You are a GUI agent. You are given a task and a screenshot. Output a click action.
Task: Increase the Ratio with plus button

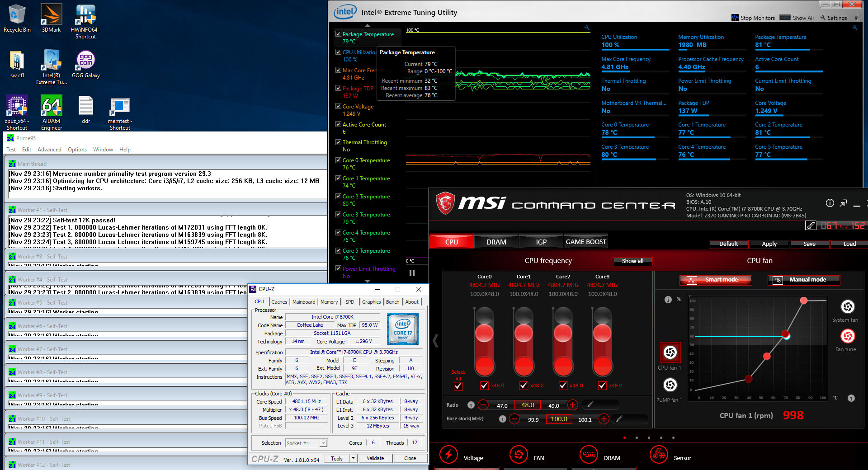[572, 405]
